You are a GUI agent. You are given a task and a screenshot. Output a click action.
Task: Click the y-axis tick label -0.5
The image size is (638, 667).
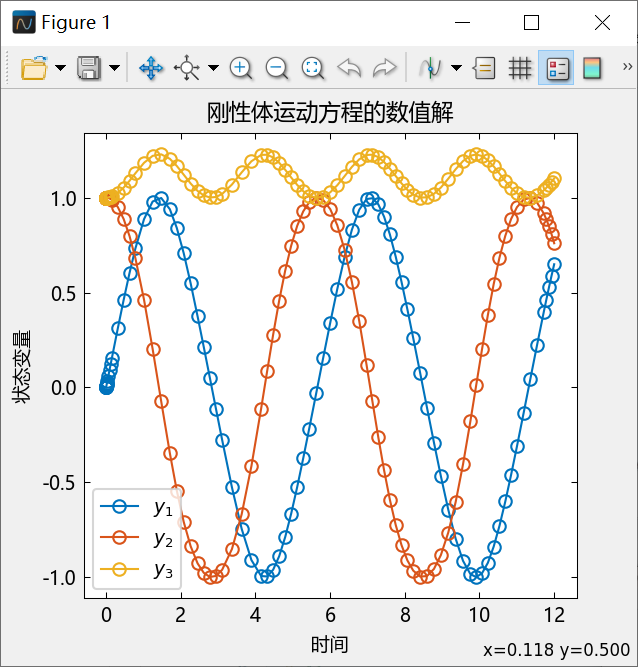coord(59,483)
